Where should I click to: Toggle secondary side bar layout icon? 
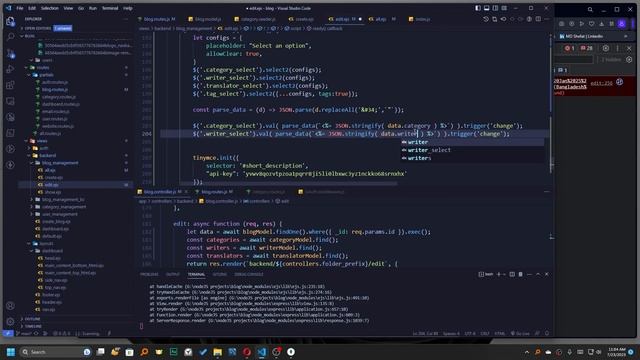[495, 8]
